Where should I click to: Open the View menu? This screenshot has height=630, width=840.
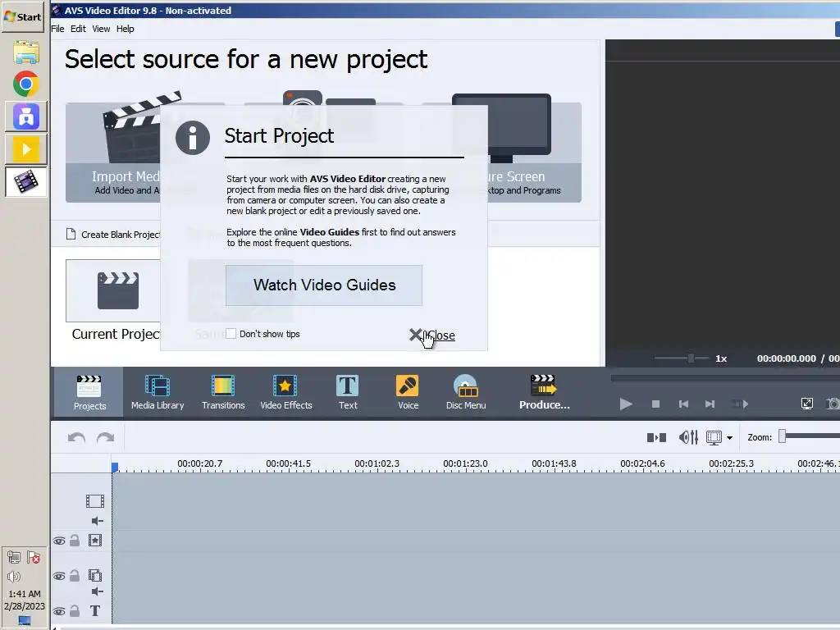click(101, 29)
